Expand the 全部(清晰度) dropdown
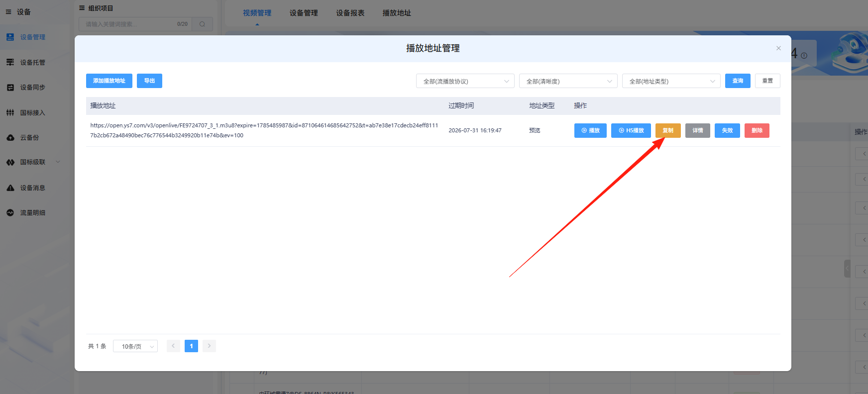Image resolution: width=868 pixels, height=394 pixels. (568, 81)
